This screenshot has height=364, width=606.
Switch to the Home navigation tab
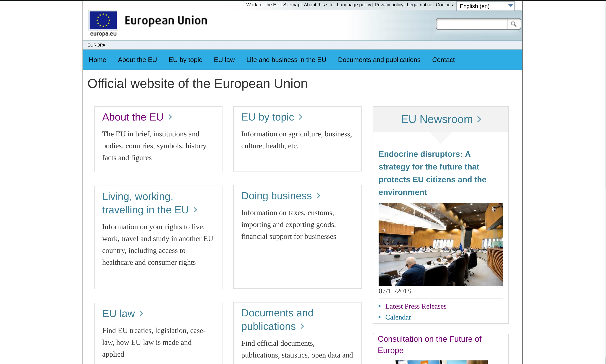point(97,60)
